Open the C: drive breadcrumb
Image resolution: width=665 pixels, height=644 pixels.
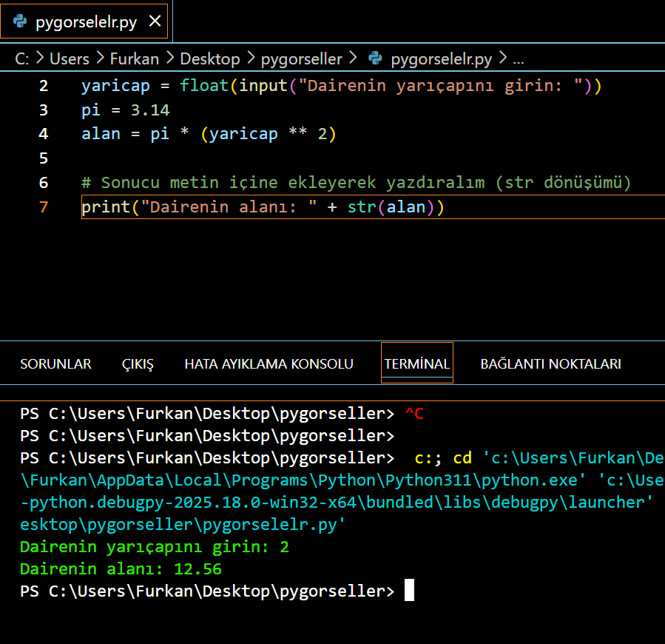click(21, 58)
